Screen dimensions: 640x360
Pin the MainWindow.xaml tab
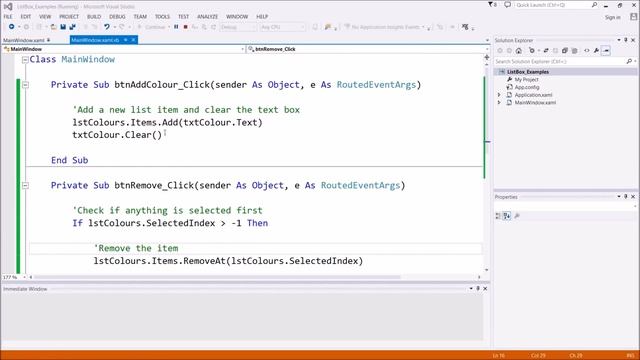[49, 40]
